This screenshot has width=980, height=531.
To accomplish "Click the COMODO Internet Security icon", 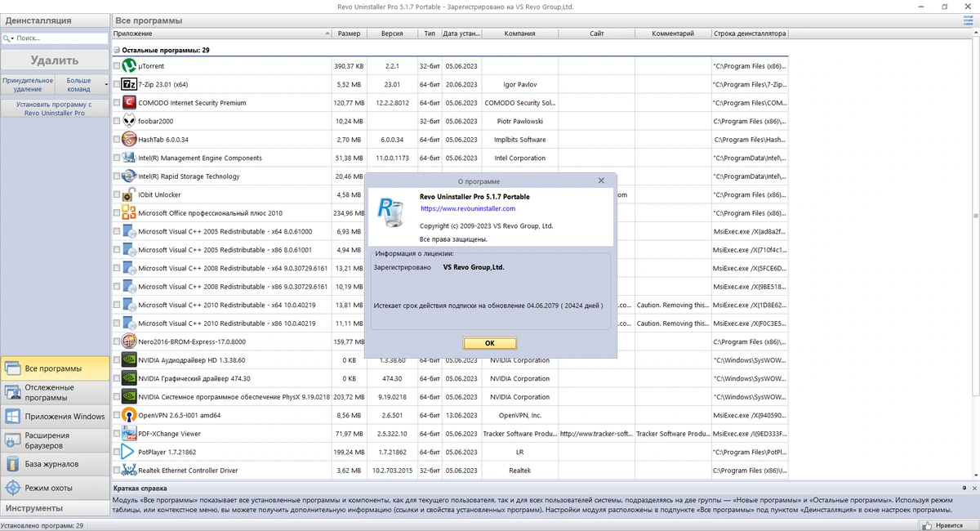I will 129,103.
